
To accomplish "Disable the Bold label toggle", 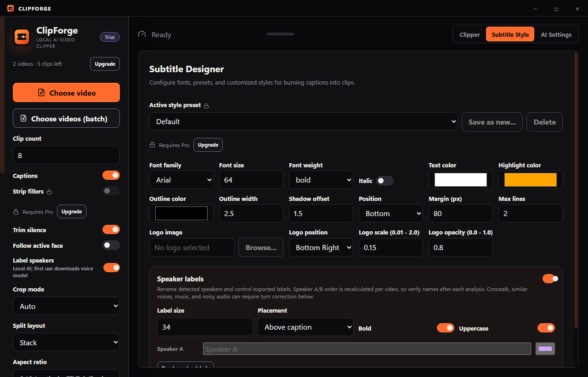I will click(446, 328).
